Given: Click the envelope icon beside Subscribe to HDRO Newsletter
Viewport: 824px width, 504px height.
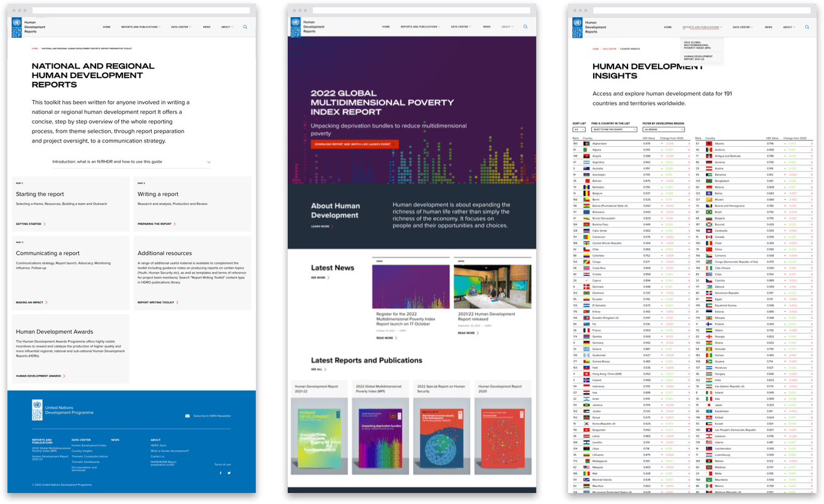Looking at the screenshot, I should pyautogui.click(x=187, y=416).
